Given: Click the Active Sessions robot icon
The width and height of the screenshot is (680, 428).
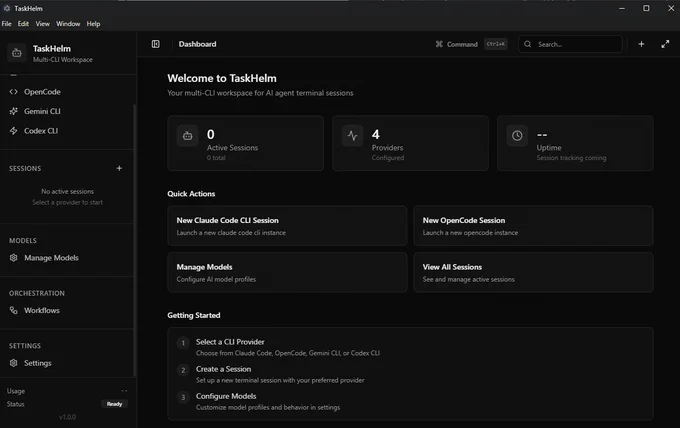Looking at the screenshot, I should 187,136.
